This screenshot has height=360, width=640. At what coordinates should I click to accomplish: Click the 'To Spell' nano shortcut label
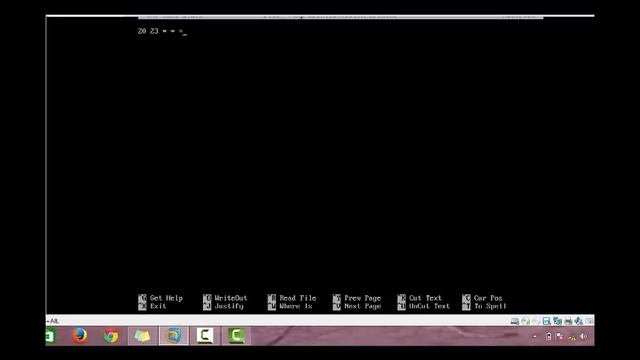[490, 306]
